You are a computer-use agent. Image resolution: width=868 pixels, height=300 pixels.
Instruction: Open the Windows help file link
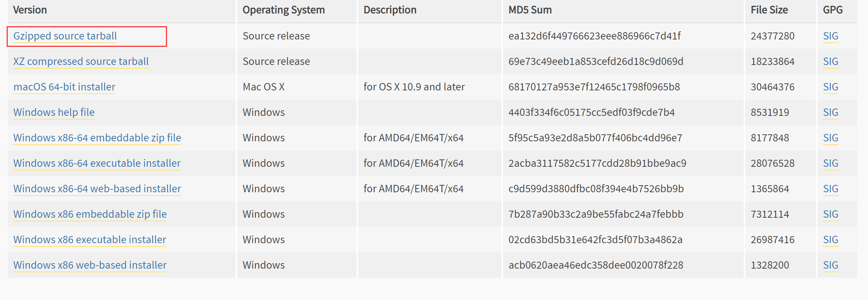coord(54,113)
